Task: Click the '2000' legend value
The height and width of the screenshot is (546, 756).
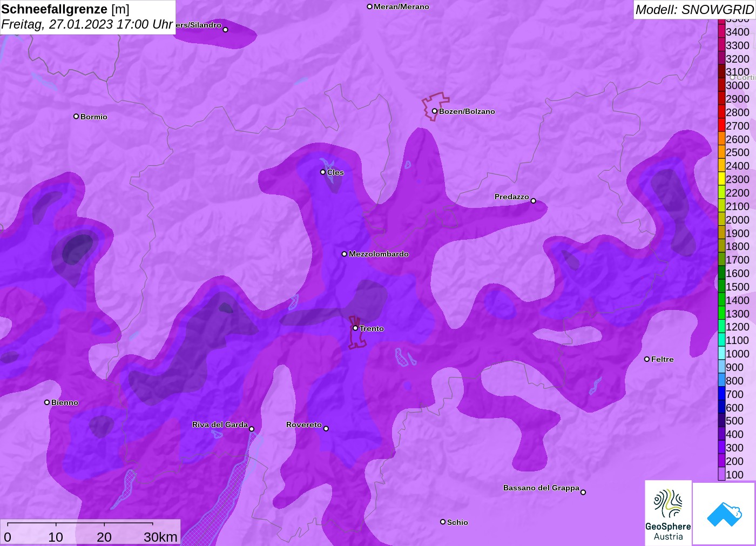Action: pyautogui.click(x=738, y=219)
